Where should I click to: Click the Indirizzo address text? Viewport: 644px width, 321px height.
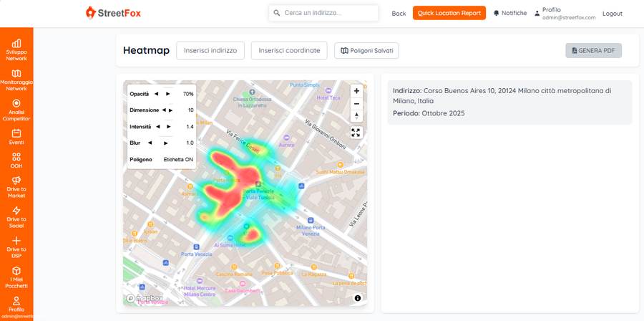pyautogui.click(x=502, y=95)
